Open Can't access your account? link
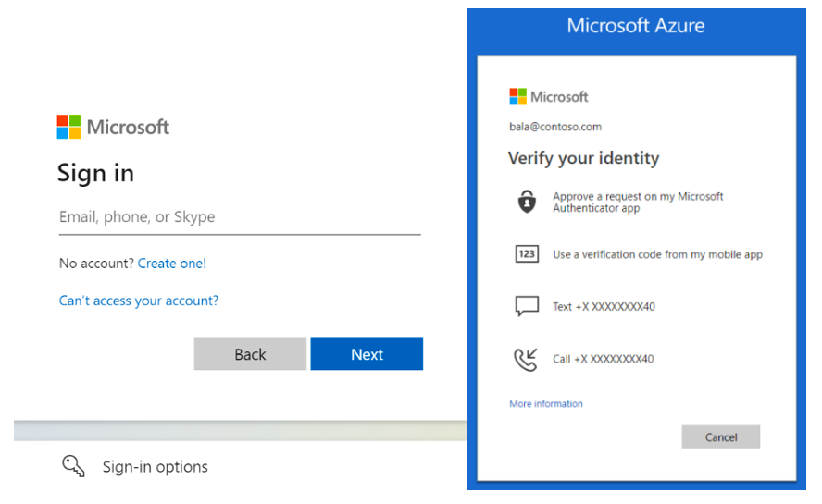This screenshot has height=504, width=822. [139, 301]
